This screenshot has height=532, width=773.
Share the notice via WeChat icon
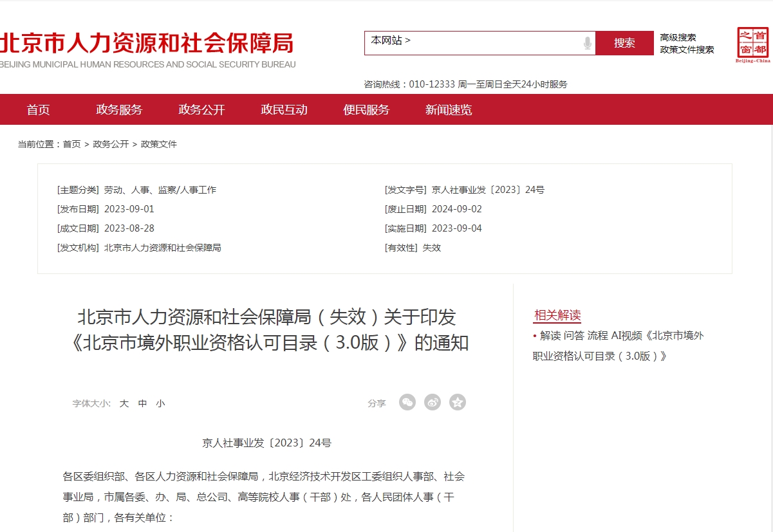tap(407, 403)
